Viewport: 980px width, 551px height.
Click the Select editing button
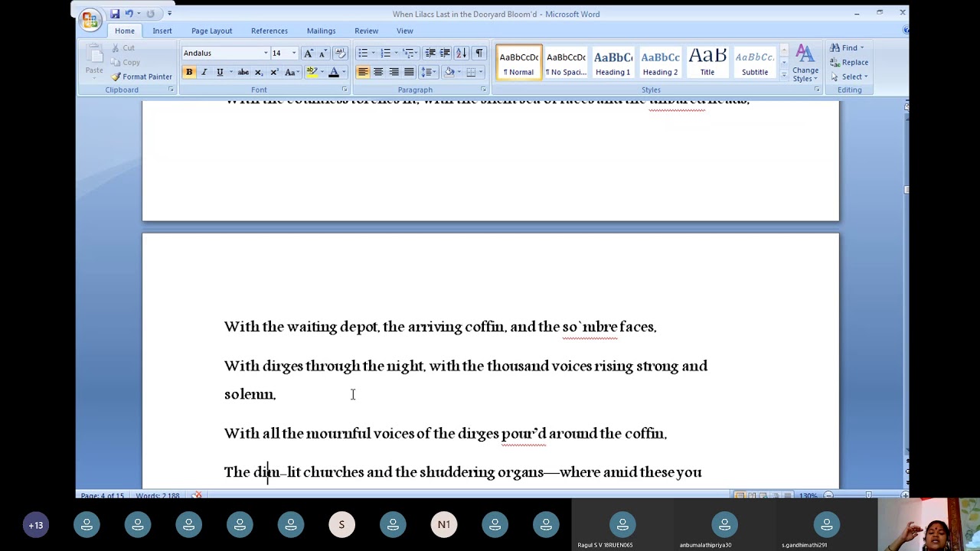[x=849, y=77]
